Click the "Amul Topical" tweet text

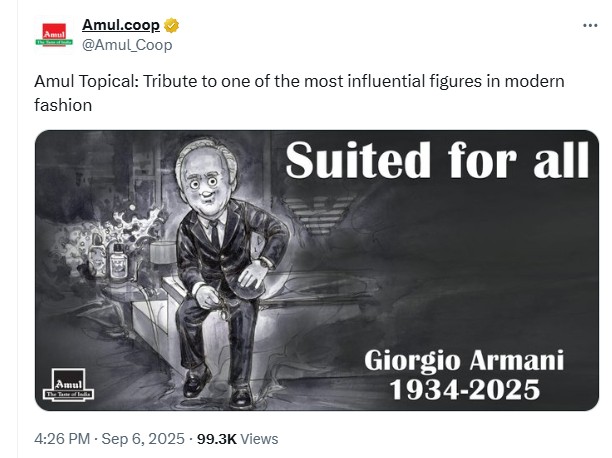coord(86,82)
